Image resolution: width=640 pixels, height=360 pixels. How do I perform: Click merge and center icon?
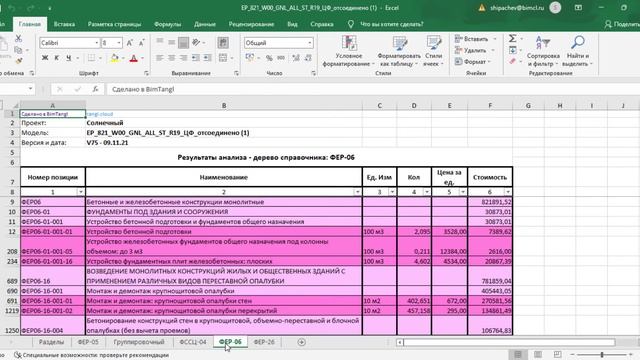coord(223,58)
